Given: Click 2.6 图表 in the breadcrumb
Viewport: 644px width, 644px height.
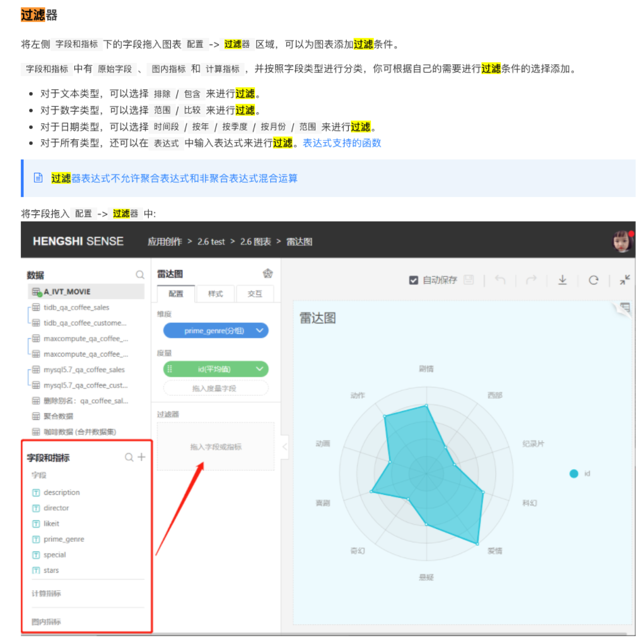Looking at the screenshot, I should coord(255,241).
